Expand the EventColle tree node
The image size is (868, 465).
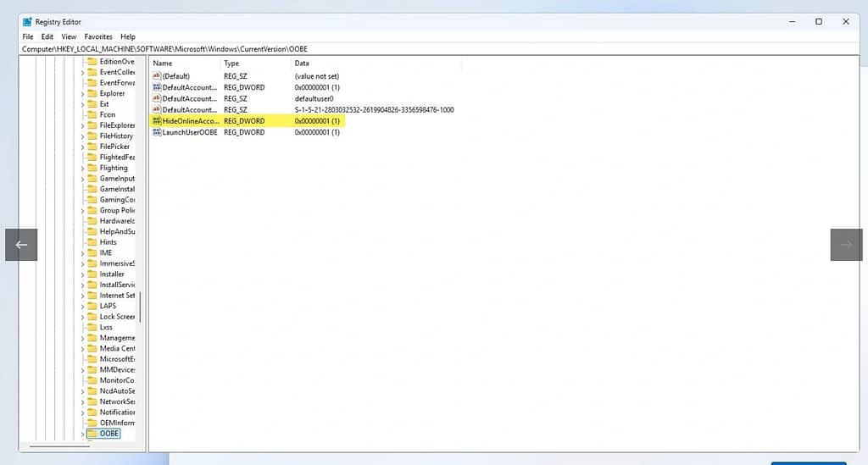82,73
